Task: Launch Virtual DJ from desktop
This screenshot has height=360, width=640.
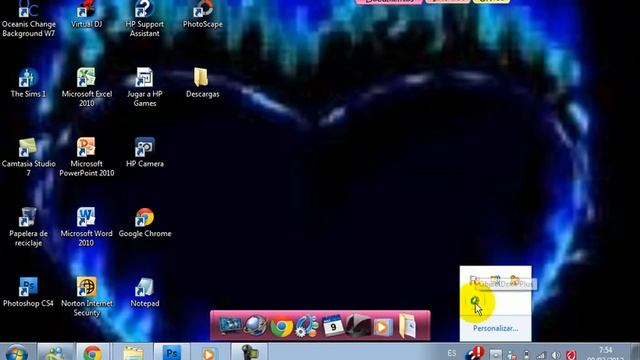Action: (87, 14)
